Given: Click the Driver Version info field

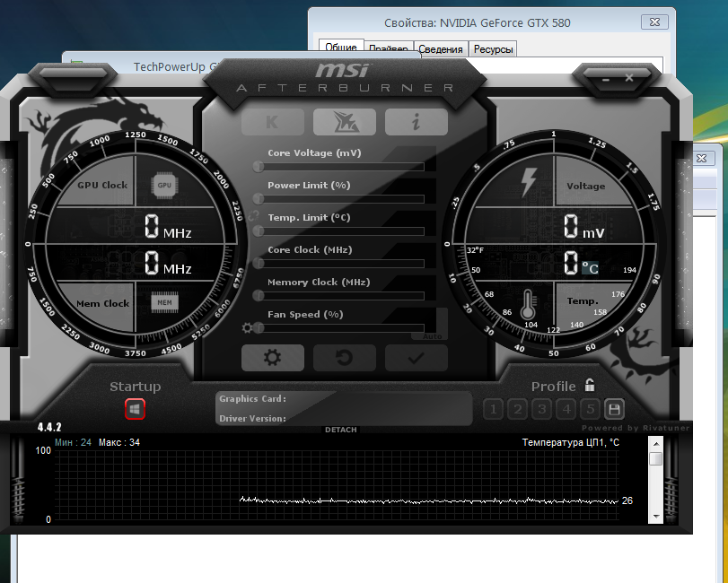Looking at the screenshot, I should click(344, 418).
